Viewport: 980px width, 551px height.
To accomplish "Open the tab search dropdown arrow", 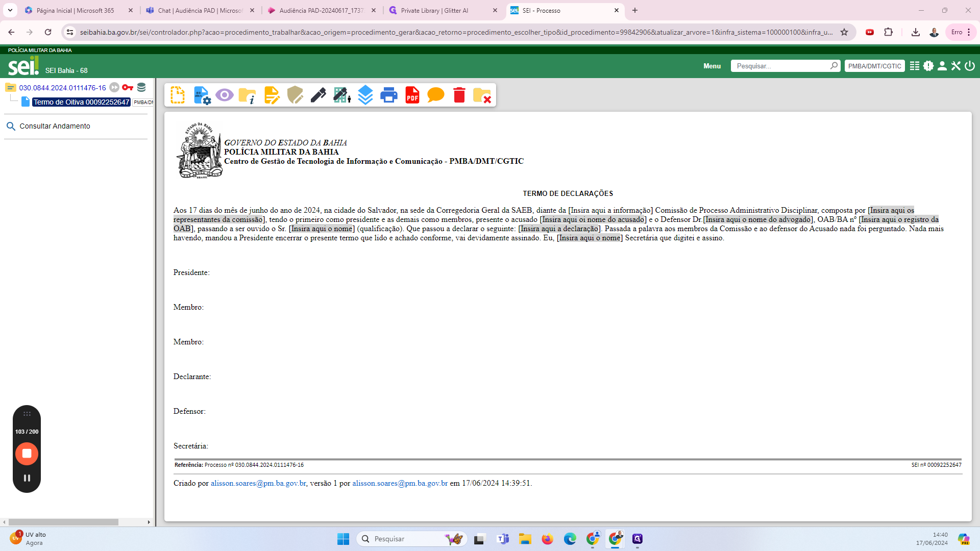I will (10, 10).
